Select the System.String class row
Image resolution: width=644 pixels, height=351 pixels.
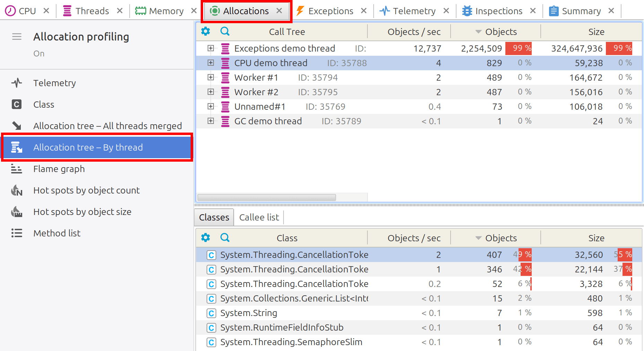click(x=419, y=313)
